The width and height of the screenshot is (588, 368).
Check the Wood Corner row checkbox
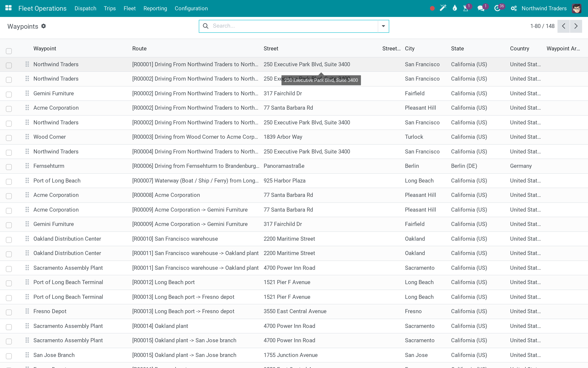pyautogui.click(x=9, y=138)
